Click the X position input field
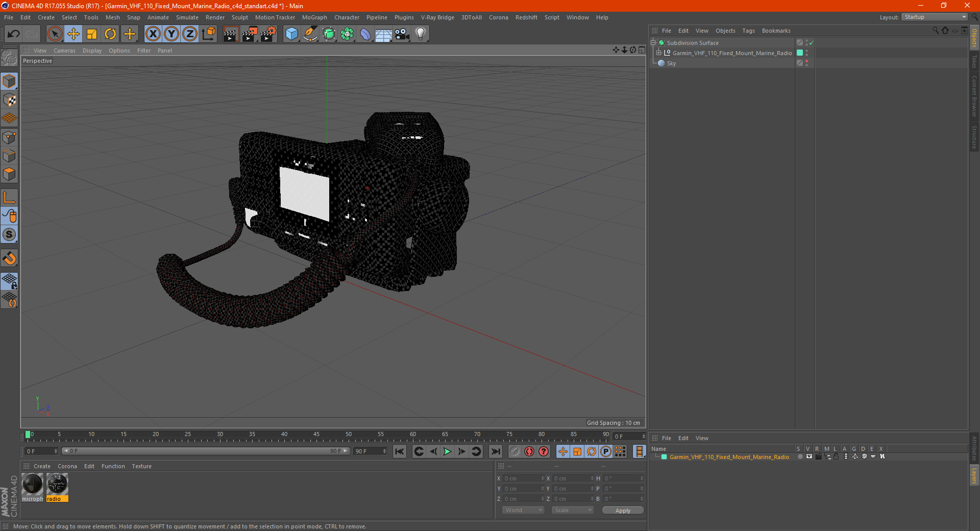Image resolution: width=980 pixels, height=531 pixels. pyautogui.click(x=524, y=478)
